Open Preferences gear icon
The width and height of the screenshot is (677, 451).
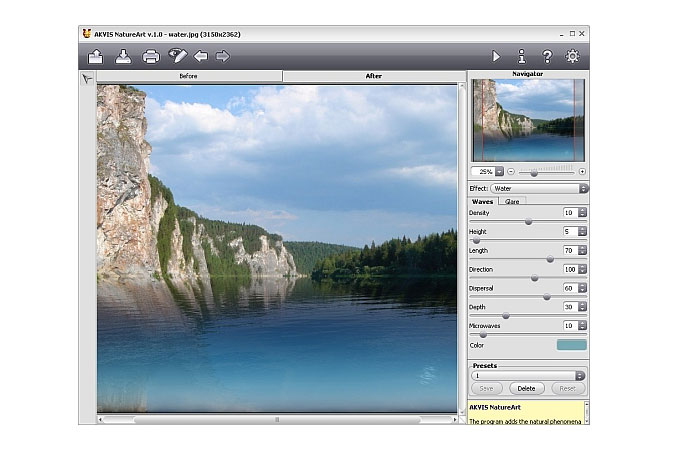pos(572,57)
